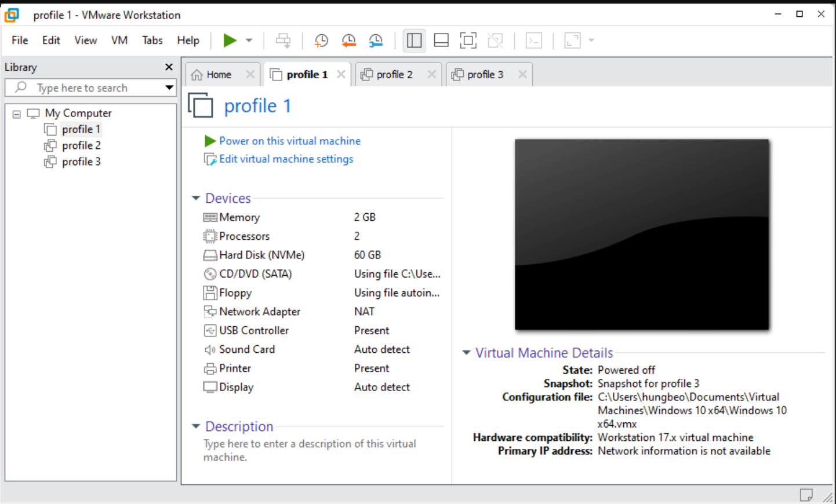
Task: Collapse the Virtual Machine Details section
Action: tap(466, 353)
